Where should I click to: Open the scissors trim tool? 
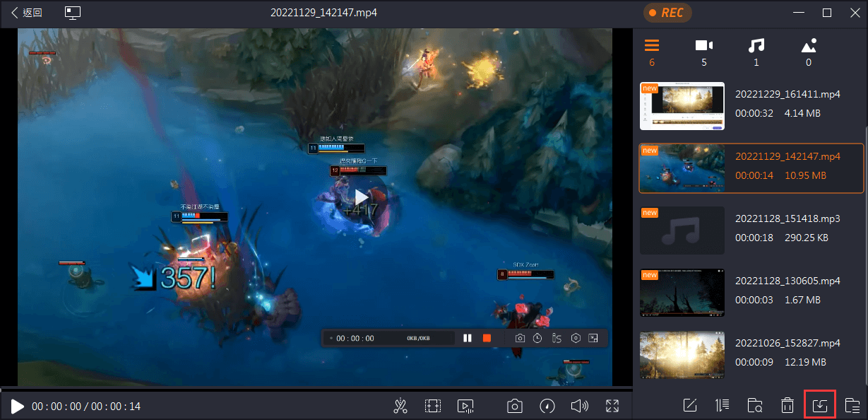tap(400, 406)
